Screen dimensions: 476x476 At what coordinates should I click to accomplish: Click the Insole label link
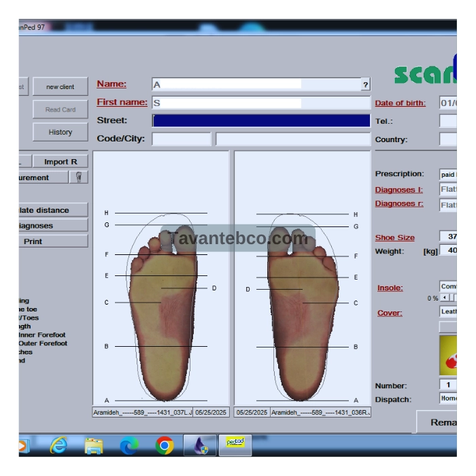coord(390,288)
